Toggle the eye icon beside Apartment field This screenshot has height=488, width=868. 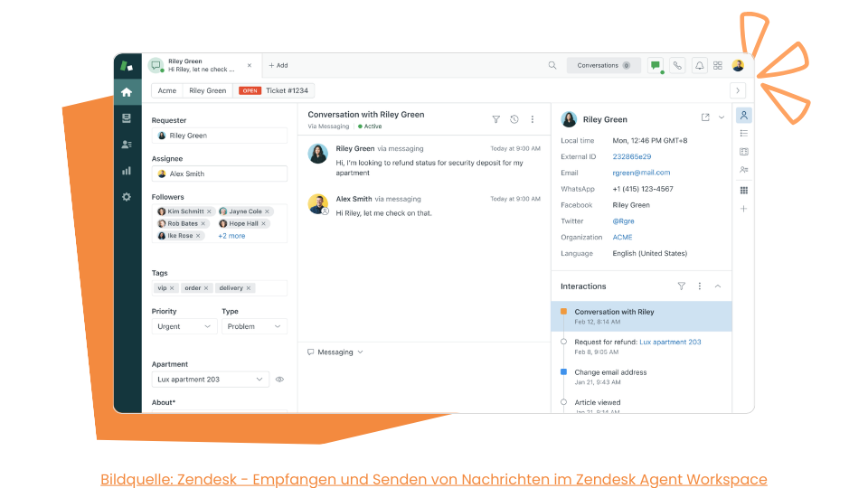pos(279,380)
